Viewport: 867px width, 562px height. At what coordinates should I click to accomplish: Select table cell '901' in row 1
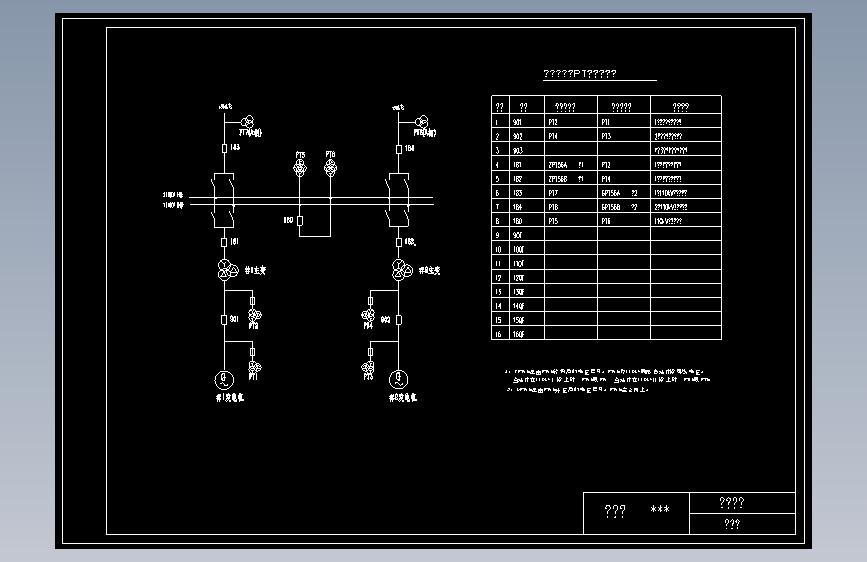[x=518, y=122]
